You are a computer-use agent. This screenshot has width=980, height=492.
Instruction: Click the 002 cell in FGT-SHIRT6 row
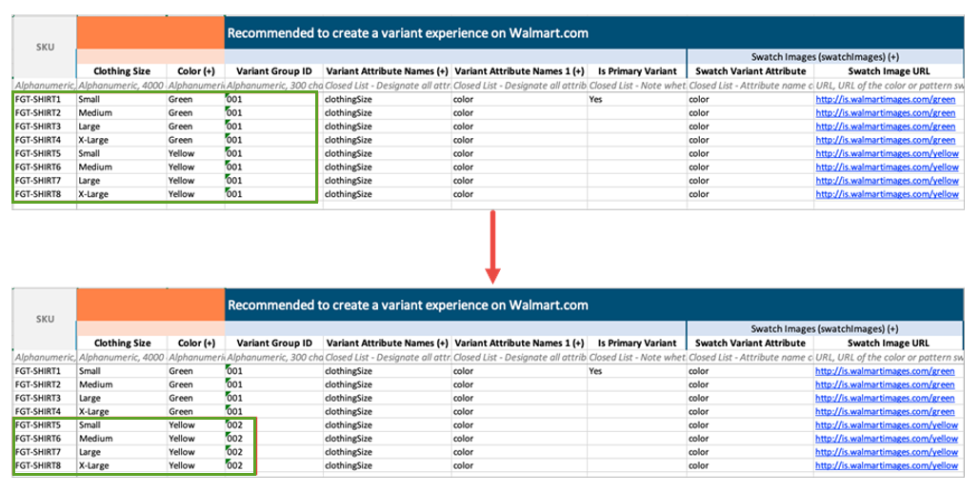(x=273, y=439)
